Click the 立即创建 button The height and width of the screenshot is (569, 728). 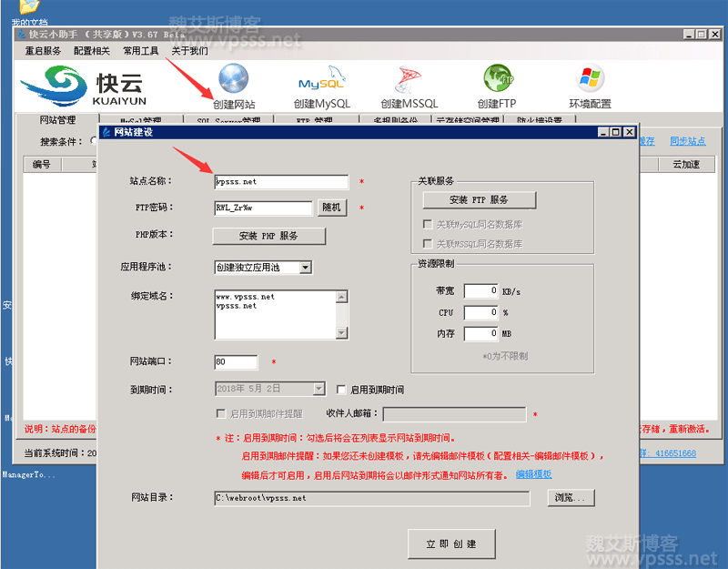(x=451, y=544)
